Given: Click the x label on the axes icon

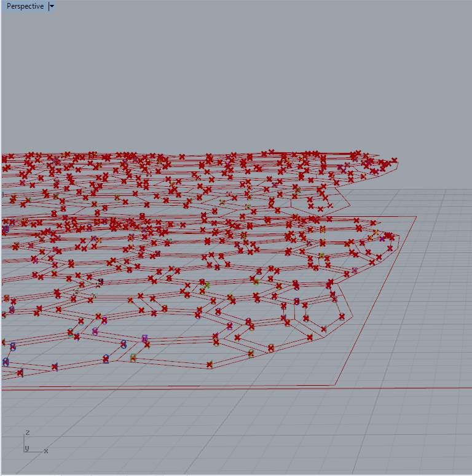Looking at the screenshot, I should coord(46,451).
